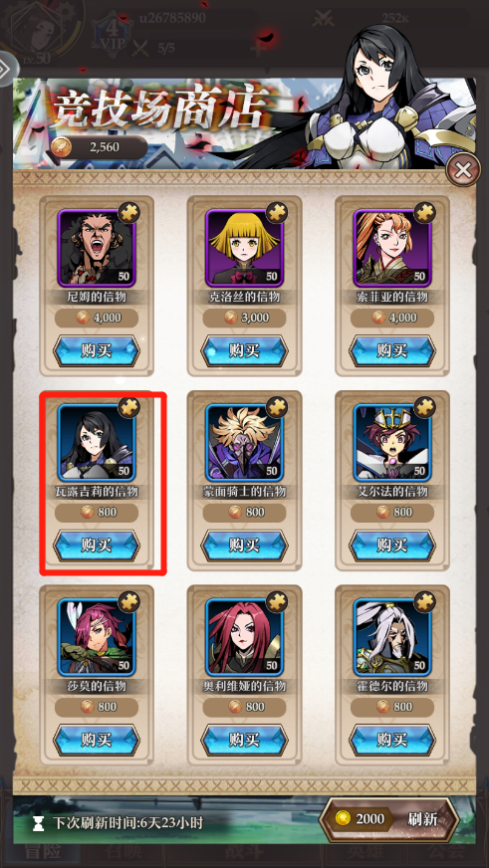Purchase 奥利维娅的信物 token
489x868 pixels.
(244, 741)
